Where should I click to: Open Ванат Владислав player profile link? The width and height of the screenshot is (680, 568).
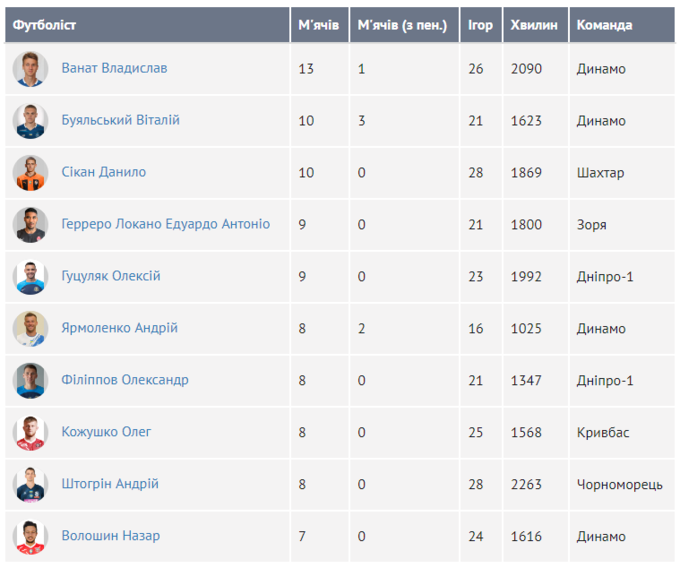point(114,68)
